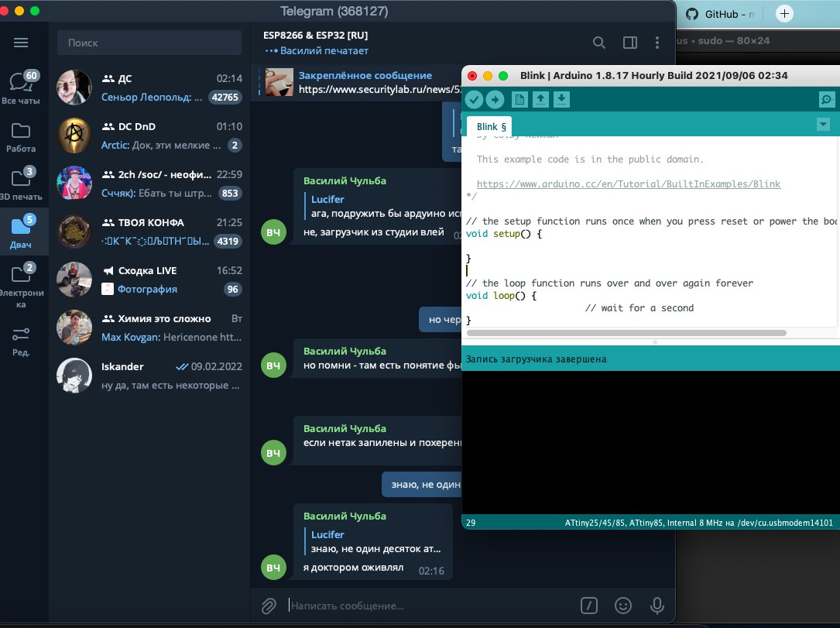Open the Arduino Blink tutorial link

pos(629,184)
